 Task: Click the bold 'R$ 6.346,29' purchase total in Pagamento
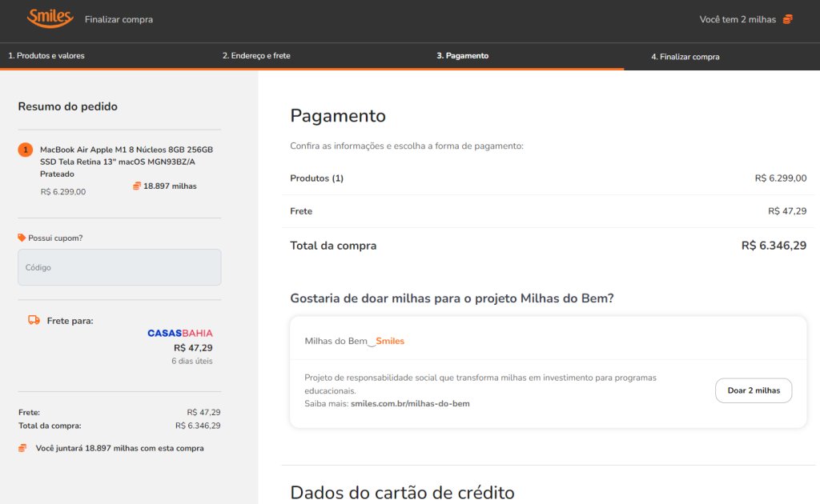click(774, 246)
